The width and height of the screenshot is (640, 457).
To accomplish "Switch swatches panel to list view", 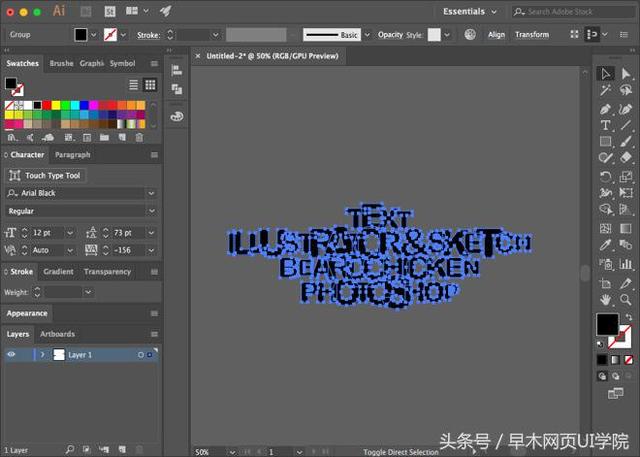I will (132, 85).
